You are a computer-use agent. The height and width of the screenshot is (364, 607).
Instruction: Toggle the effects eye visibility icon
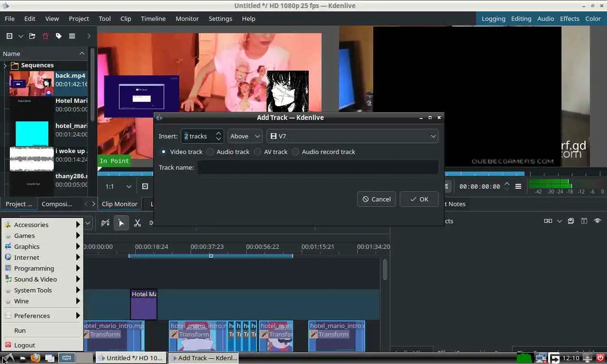[x=598, y=221]
